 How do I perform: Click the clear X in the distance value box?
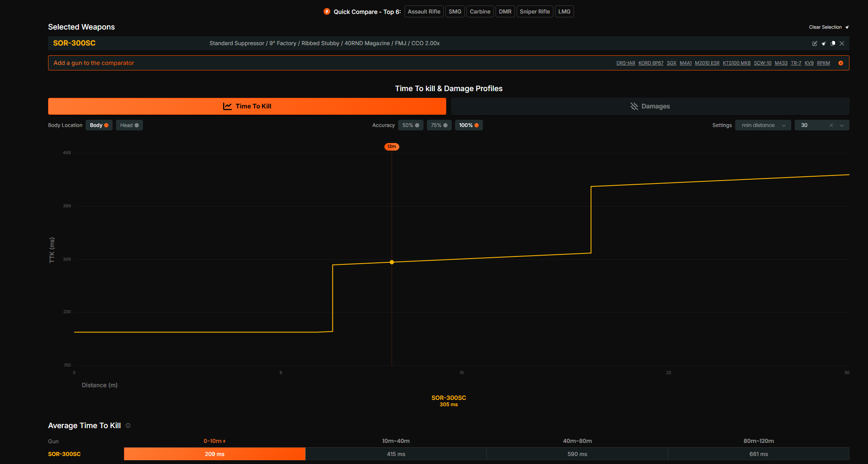click(831, 125)
